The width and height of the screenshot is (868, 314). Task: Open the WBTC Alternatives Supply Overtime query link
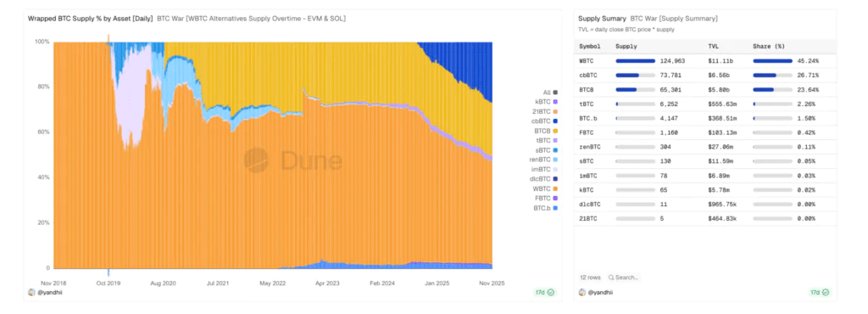click(251, 19)
